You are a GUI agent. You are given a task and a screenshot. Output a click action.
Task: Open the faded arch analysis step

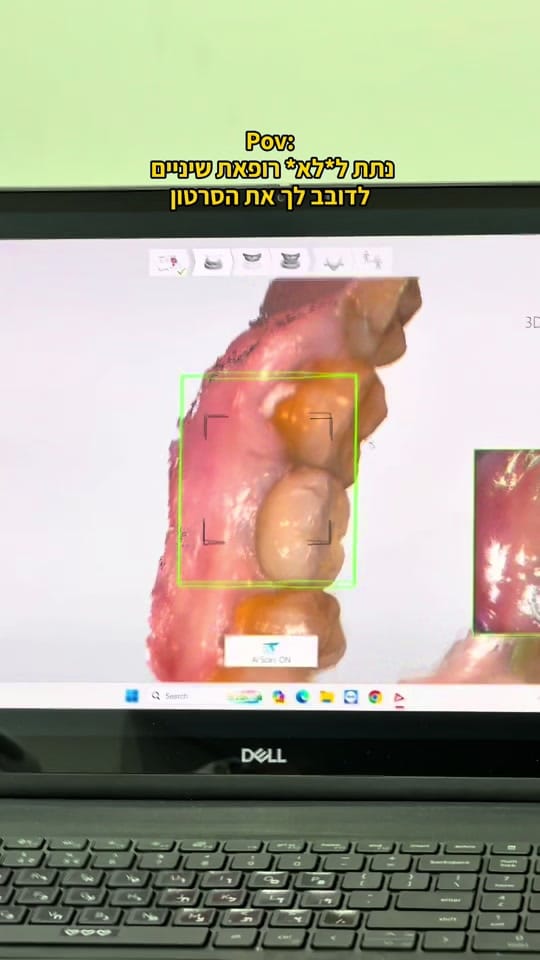[x=333, y=262]
